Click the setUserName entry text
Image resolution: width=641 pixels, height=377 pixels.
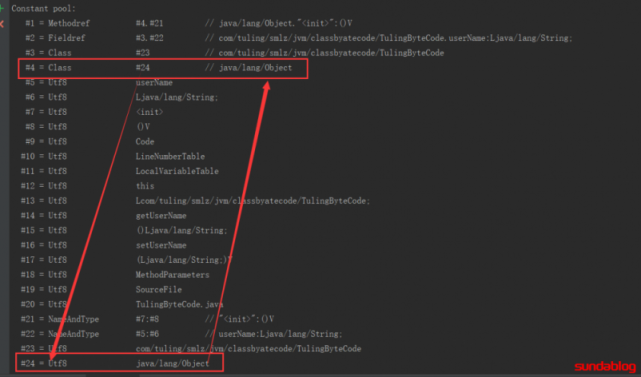pyautogui.click(x=161, y=245)
